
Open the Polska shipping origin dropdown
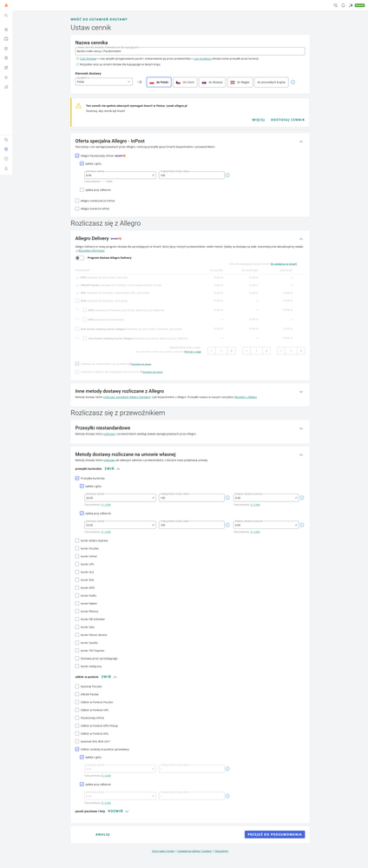click(x=103, y=82)
